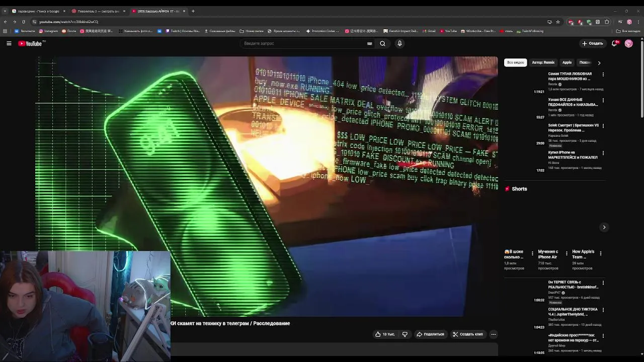This screenshot has width=644, height=362.
Task: Open 'Все закладки' bookmarks folder
Action: 628,31
